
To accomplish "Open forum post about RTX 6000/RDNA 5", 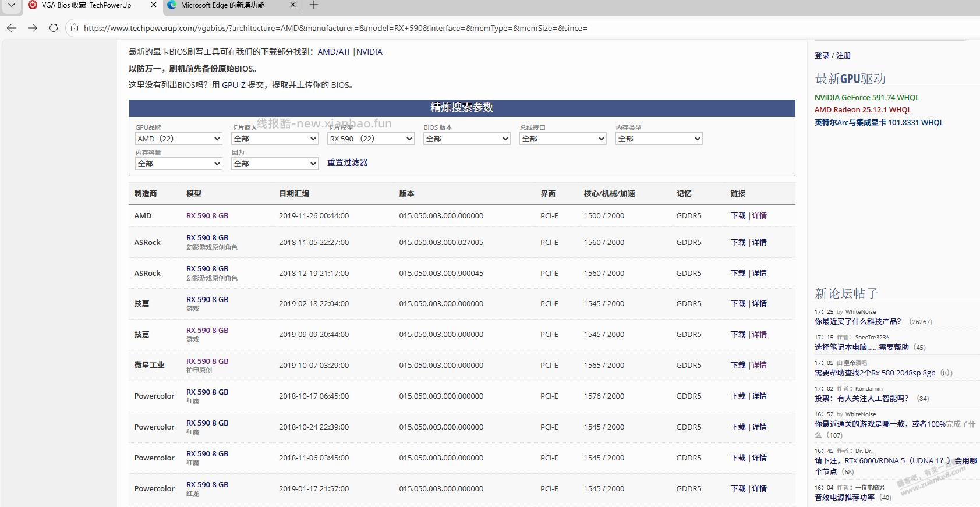I will [896, 466].
